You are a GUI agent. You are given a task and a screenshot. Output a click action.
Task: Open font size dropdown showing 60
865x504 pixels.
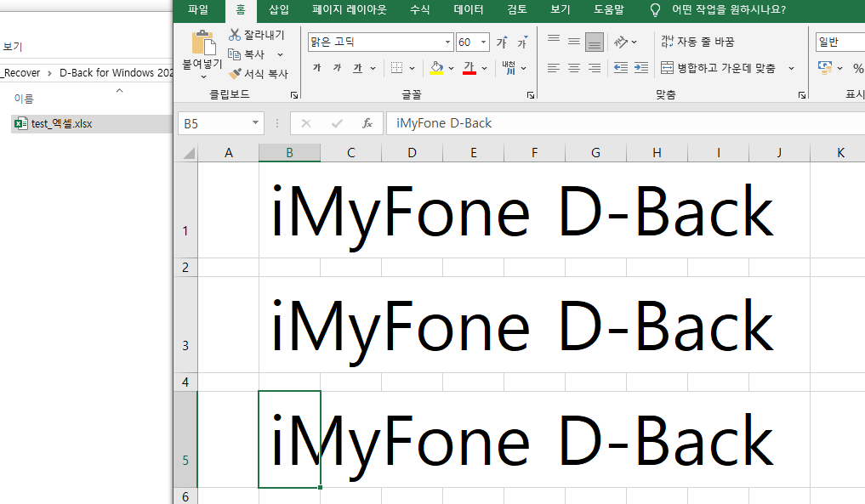coord(483,42)
